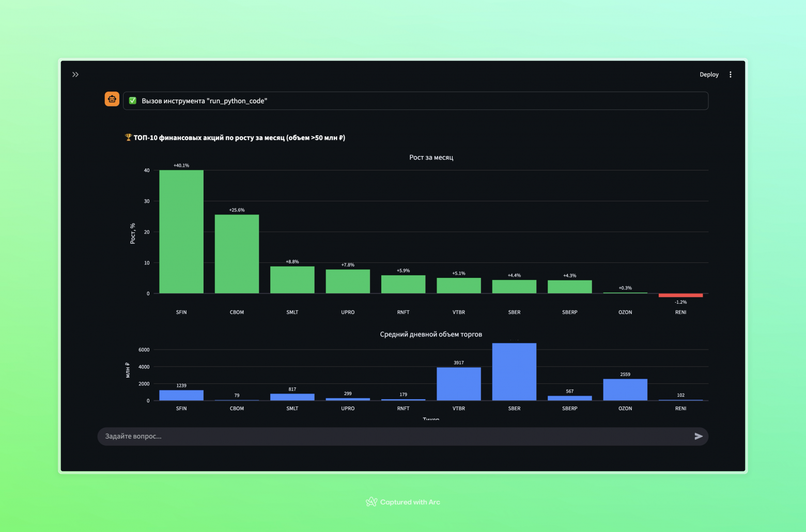This screenshot has height=532, width=806.
Task: Select the blue SFIN volume bar
Action: (181, 395)
